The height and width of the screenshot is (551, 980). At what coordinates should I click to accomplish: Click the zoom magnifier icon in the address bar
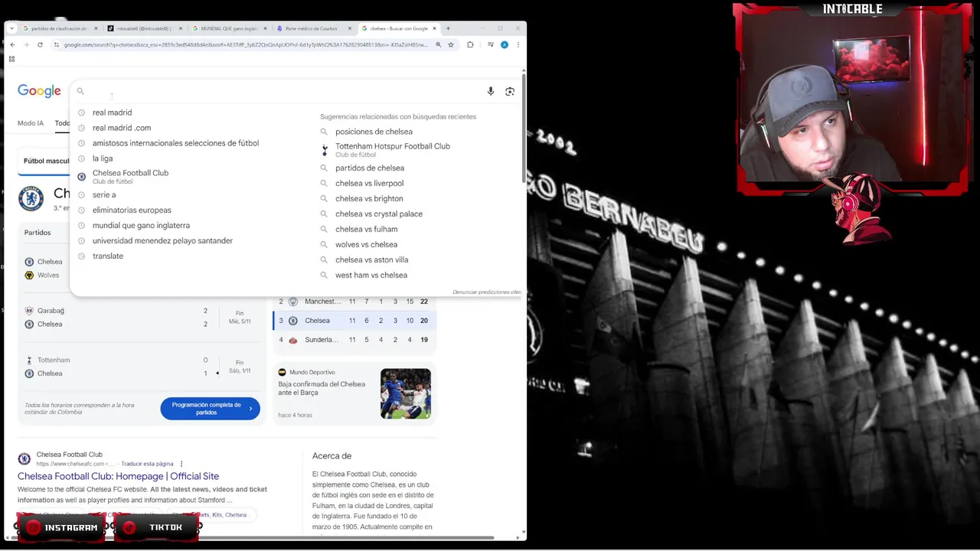click(438, 44)
